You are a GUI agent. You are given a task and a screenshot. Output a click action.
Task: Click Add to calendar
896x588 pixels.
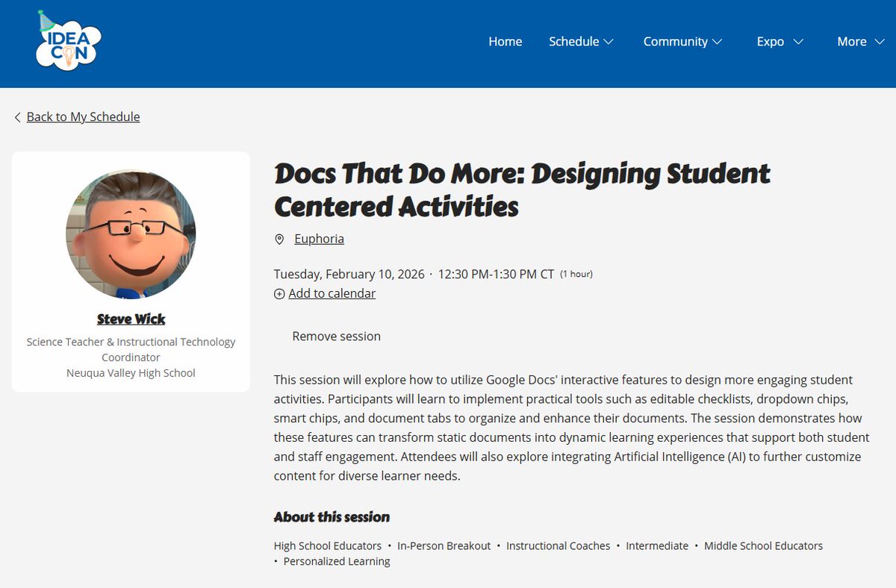(x=332, y=293)
